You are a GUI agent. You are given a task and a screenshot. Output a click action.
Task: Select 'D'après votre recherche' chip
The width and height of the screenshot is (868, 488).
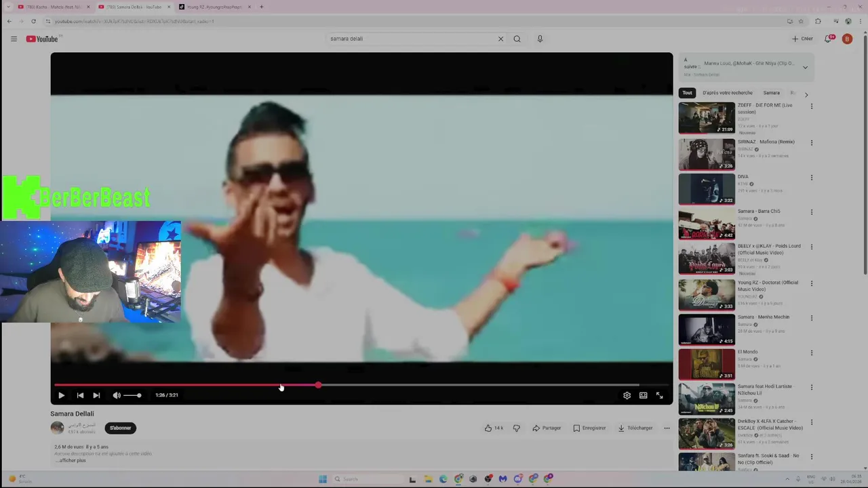pos(727,93)
